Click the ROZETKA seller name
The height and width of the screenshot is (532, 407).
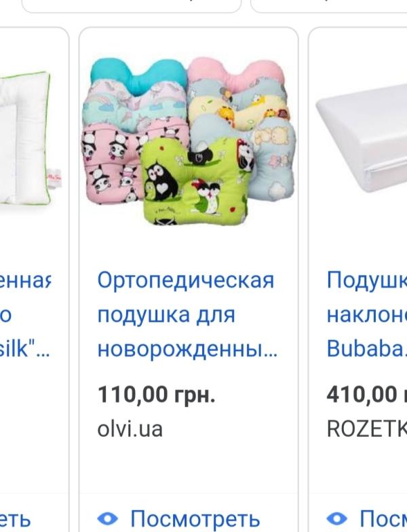click(x=366, y=429)
